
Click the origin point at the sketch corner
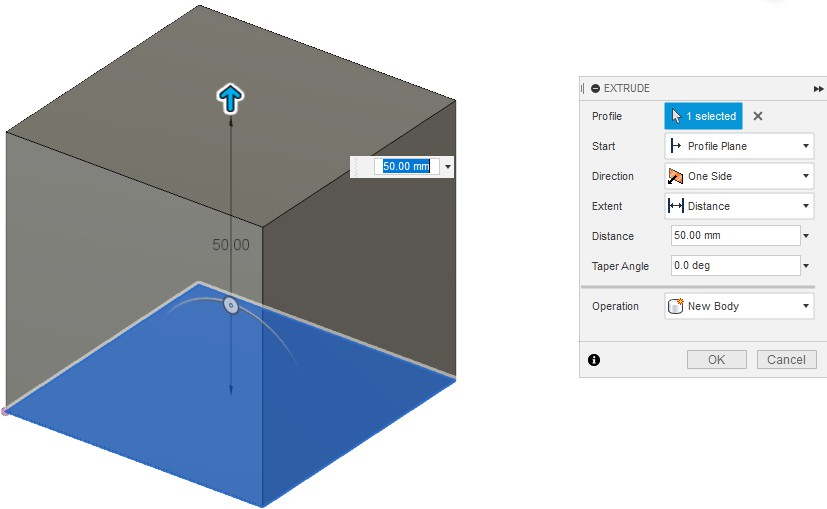pyautogui.click(x=4, y=411)
